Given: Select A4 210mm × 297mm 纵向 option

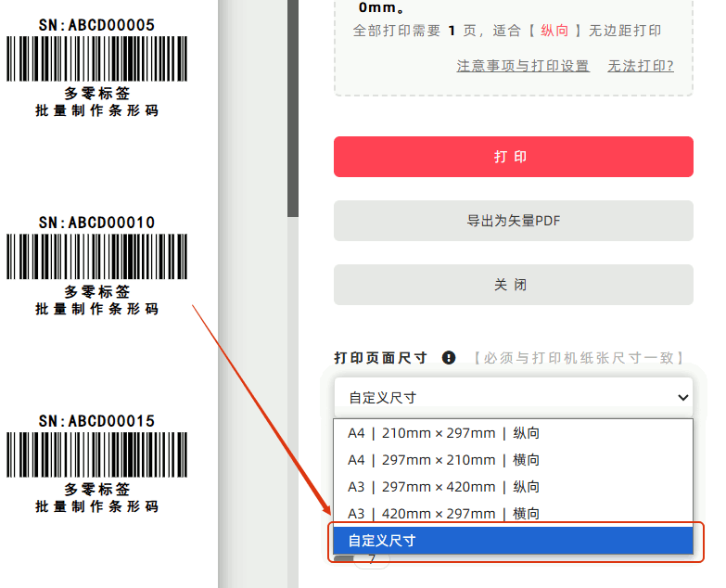Looking at the screenshot, I should tap(513, 433).
